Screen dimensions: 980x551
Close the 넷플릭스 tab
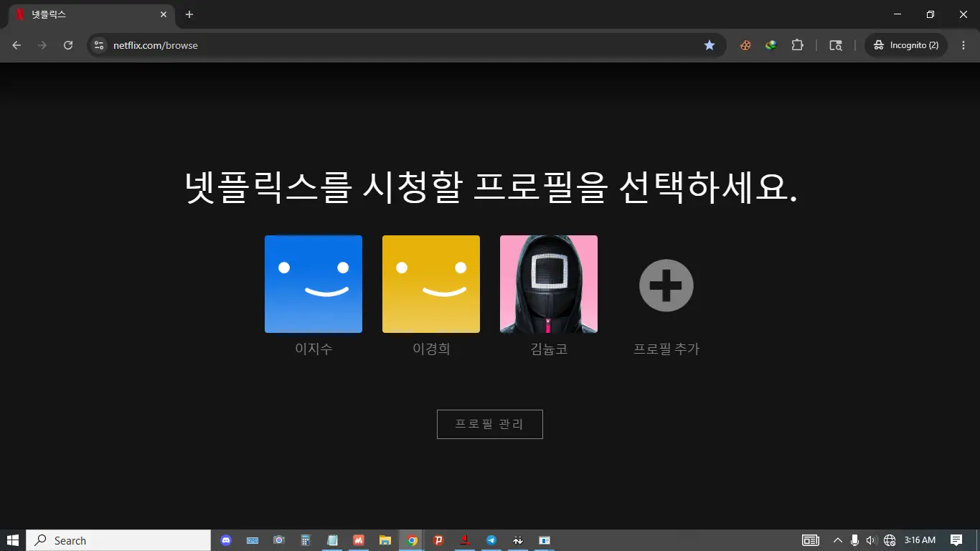tap(164, 14)
